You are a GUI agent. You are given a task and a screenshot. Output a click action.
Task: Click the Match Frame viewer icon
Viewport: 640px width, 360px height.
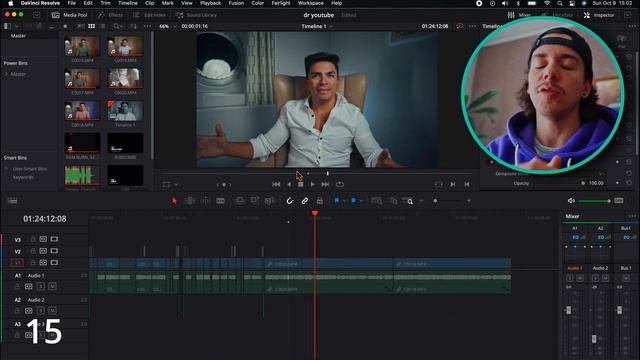(x=439, y=184)
